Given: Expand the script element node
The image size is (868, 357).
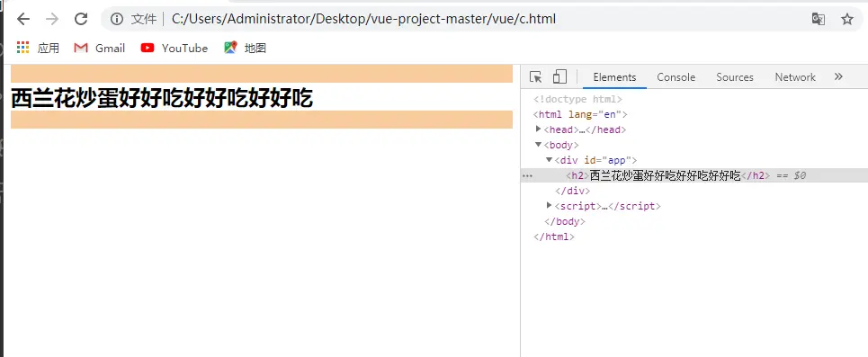Looking at the screenshot, I should 550,206.
